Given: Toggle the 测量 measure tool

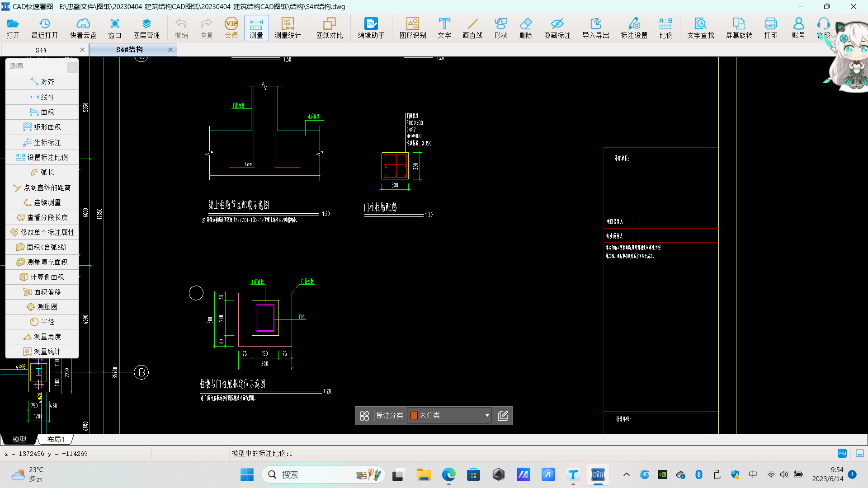Looking at the screenshot, I should pos(256,28).
